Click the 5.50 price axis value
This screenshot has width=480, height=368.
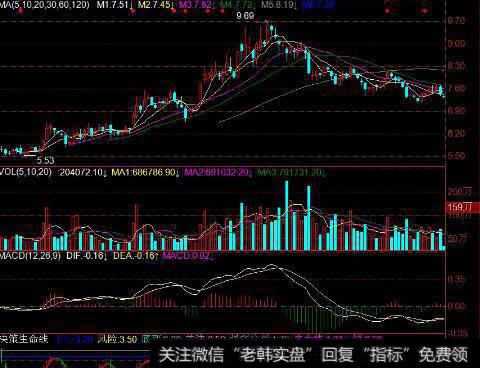pyautogui.click(x=456, y=156)
